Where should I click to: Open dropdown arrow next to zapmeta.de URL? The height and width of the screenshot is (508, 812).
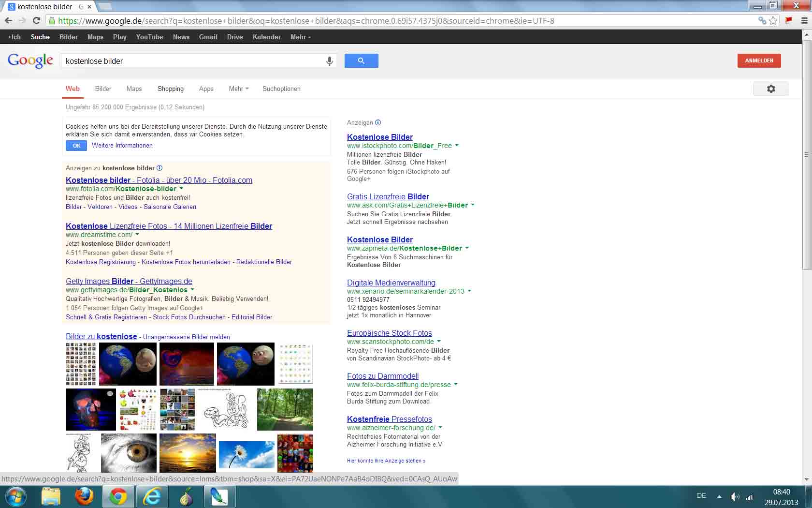[467, 248]
